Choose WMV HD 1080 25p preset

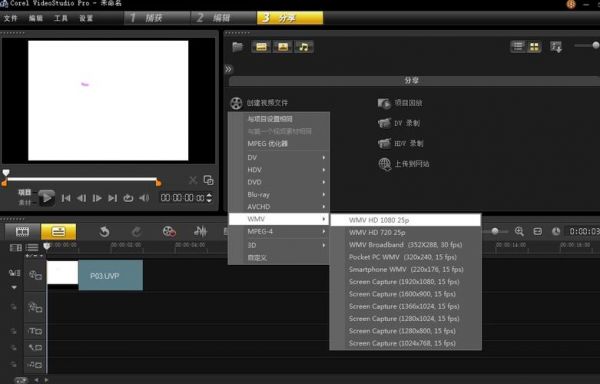tap(405, 220)
